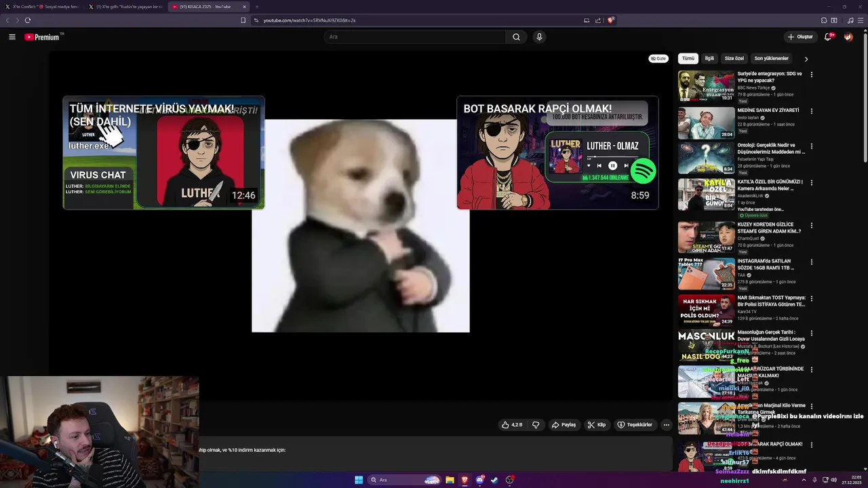Select the Size özel filter chip

(734, 58)
